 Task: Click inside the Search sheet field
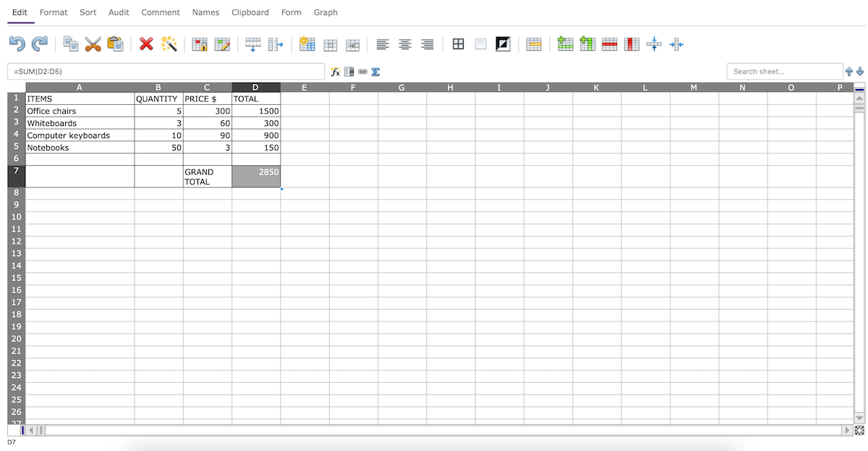785,72
